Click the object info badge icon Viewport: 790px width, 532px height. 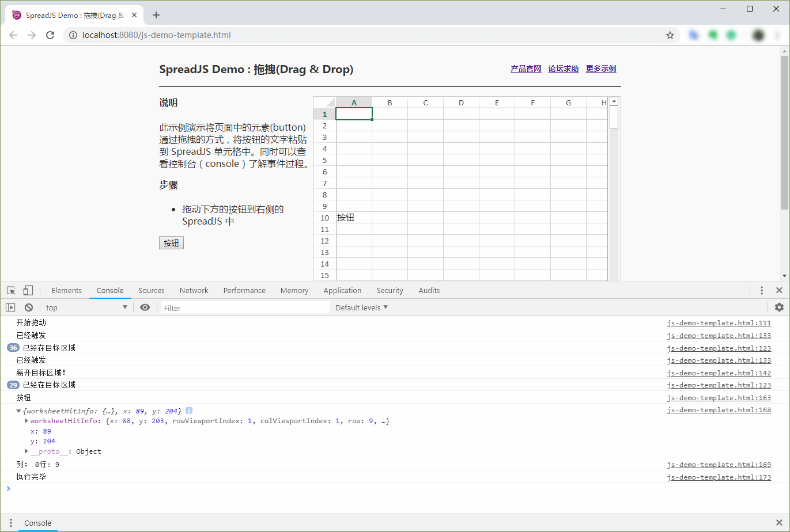click(189, 411)
